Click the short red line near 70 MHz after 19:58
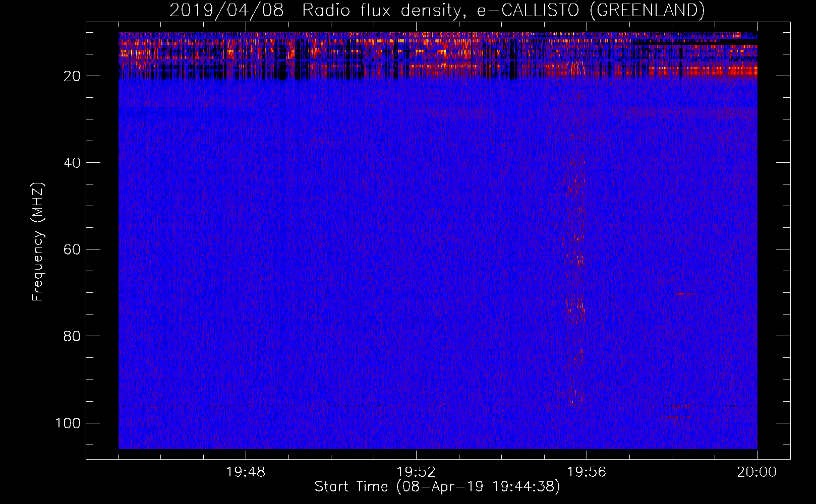Viewport: 816px width, 504px height. point(687,293)
